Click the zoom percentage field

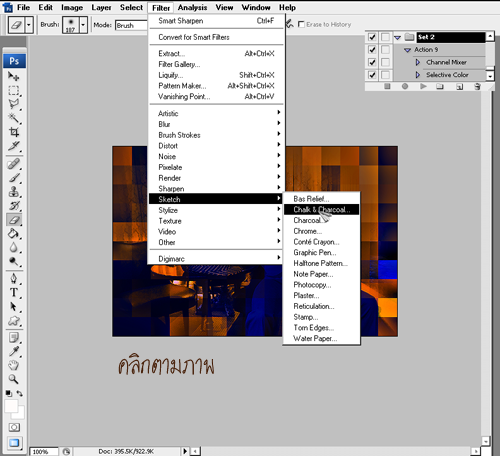[x=44, y=451]
